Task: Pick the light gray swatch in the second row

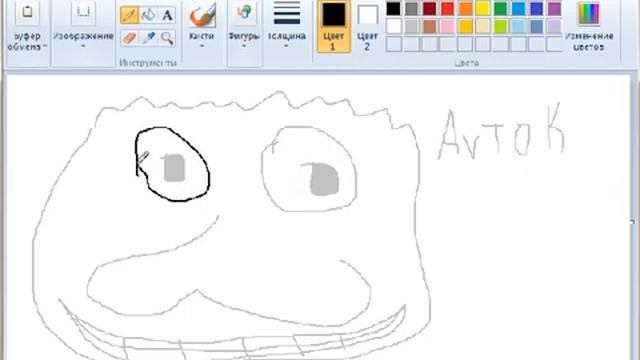Action: [411, 27]
